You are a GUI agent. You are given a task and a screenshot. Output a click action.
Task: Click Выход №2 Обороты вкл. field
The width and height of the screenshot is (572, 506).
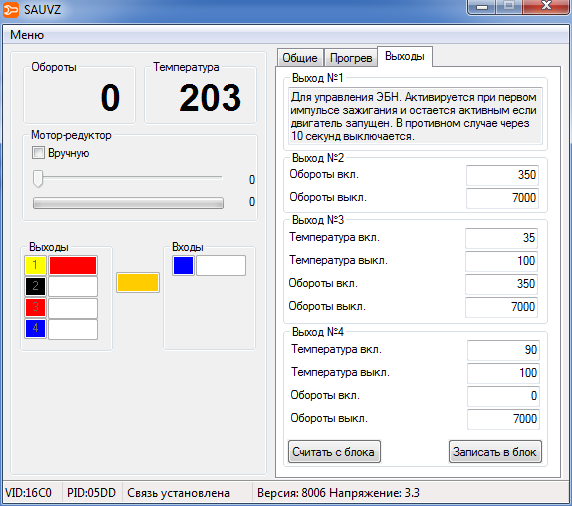click(x=502, y=175)
